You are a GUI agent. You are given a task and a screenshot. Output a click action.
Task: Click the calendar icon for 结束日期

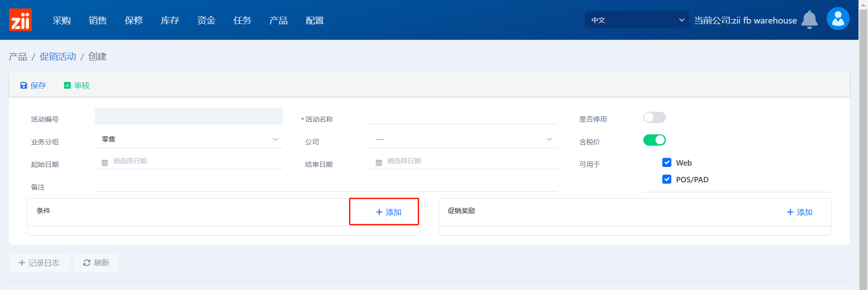tap(379, 162)
